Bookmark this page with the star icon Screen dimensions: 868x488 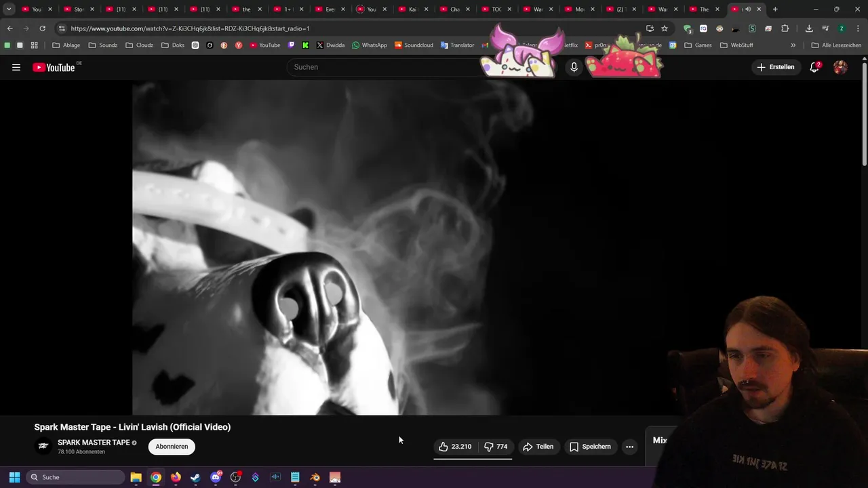point(665,28)
